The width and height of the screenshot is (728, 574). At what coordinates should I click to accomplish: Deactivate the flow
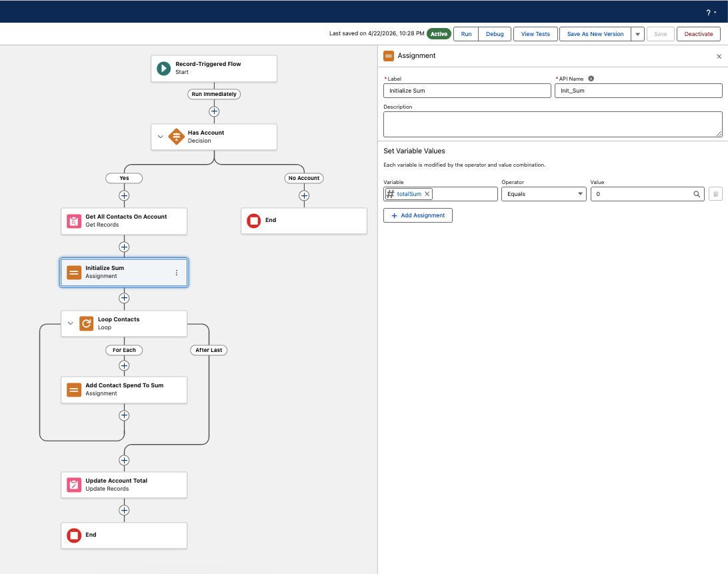(x=698, y=34)
